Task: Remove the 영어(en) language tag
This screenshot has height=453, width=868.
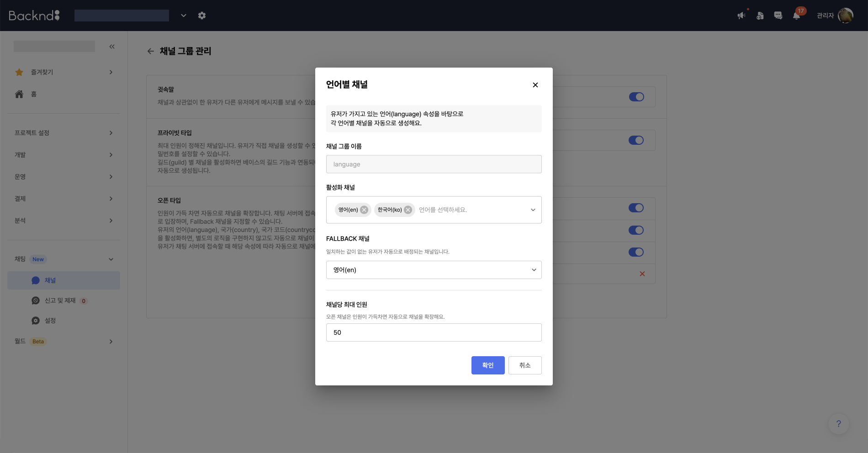Action: (364, 210)
